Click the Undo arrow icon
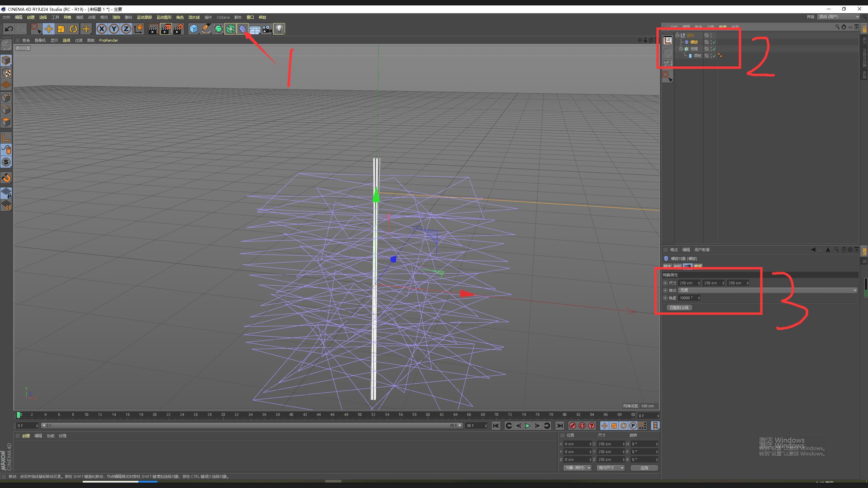868x488 pixels. pos(9,29)
